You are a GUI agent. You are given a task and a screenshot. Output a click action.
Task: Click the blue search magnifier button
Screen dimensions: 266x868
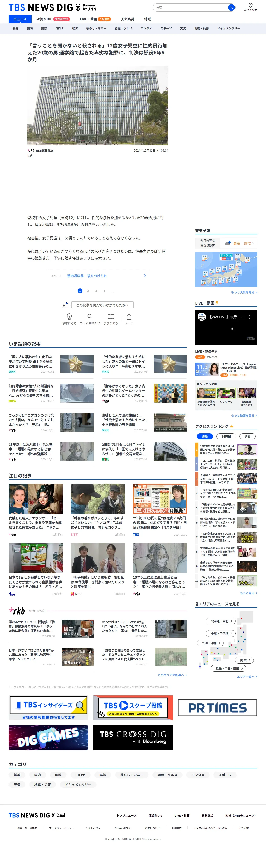point(231,7)
